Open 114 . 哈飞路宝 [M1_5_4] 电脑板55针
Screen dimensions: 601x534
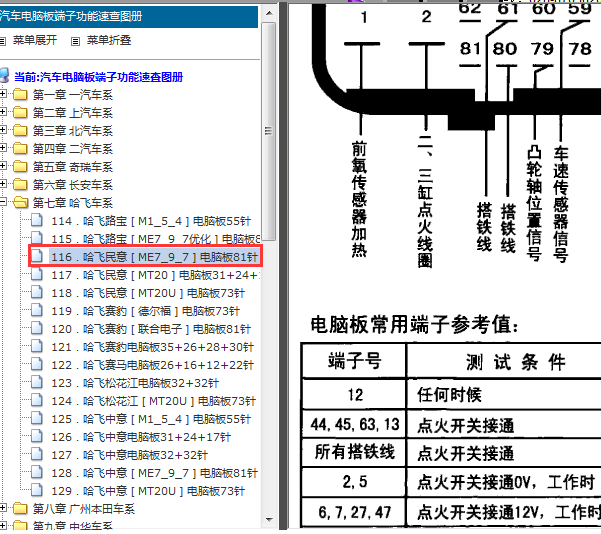point(151,221)
